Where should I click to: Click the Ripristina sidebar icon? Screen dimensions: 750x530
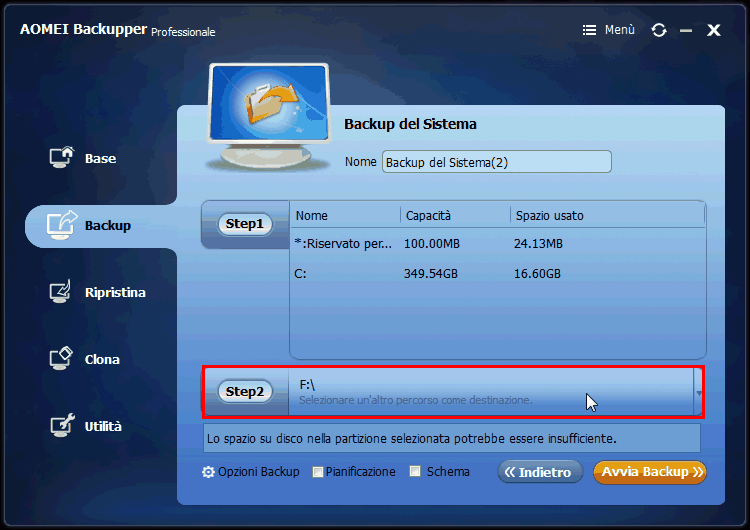61,291
